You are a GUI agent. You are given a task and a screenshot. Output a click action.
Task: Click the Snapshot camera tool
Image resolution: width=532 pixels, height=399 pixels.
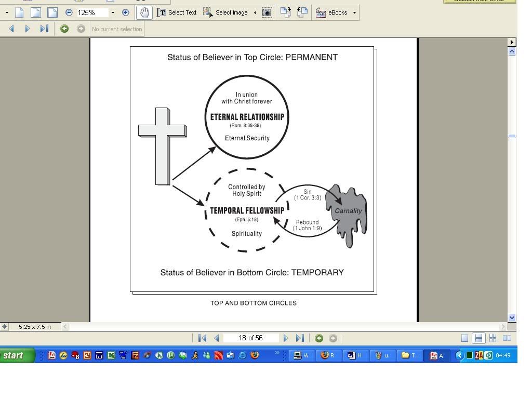(267, 12)
